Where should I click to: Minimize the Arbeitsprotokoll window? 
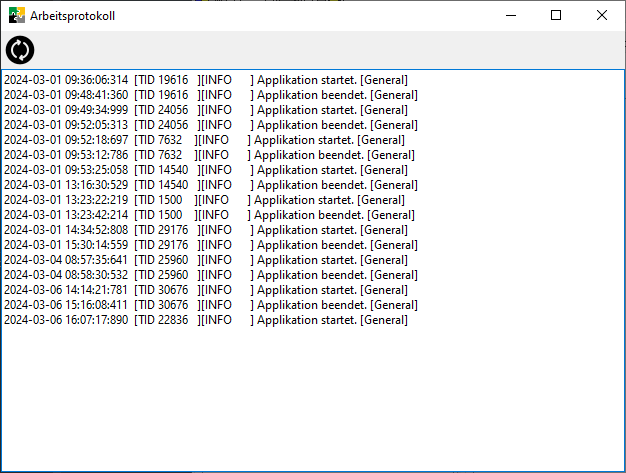[x=510, y=15]
